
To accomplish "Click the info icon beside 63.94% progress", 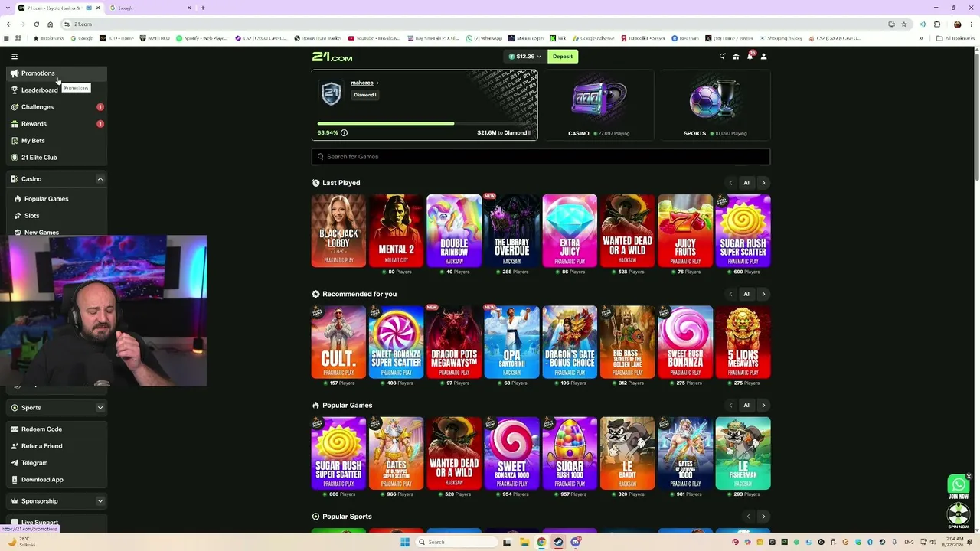I will (344, 132).
